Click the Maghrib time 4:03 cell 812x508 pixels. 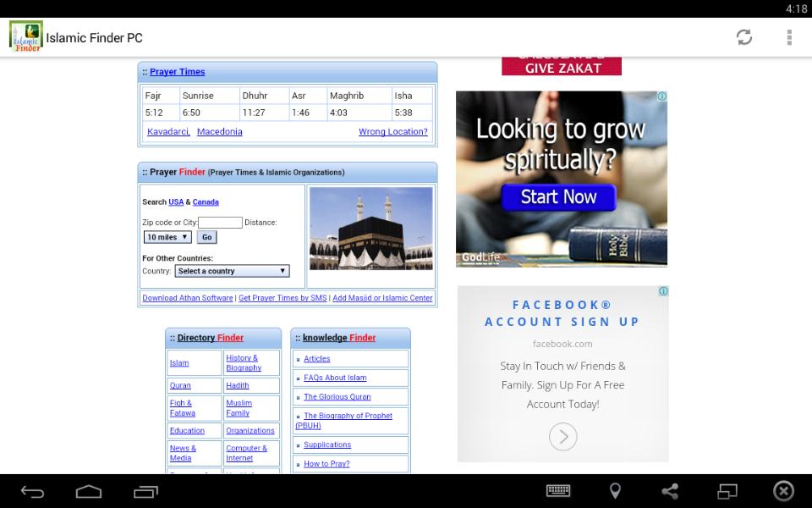359,113
